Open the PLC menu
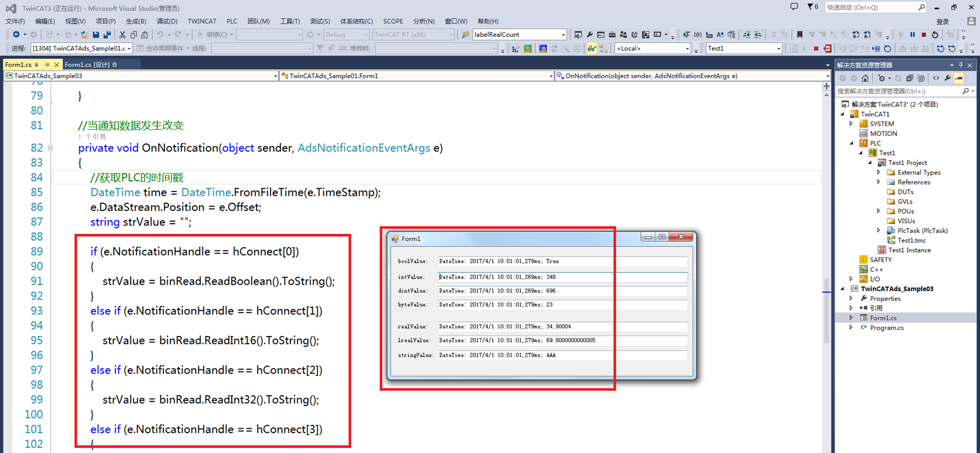The height and width of the screenshot is (453, 980). point(232,22)
